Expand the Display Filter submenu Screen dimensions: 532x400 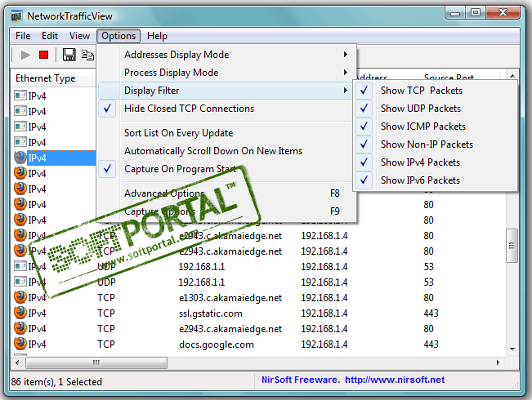click(x=225, y=91)
